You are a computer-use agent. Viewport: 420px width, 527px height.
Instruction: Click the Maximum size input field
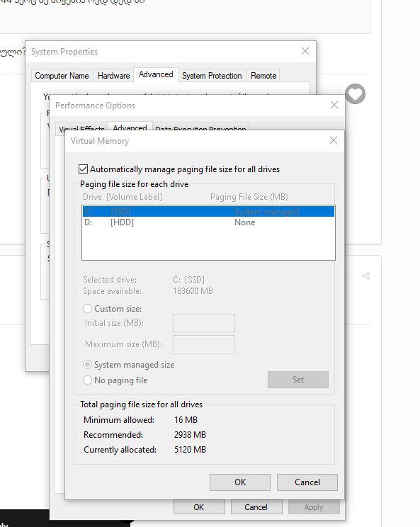click(203, 344)
